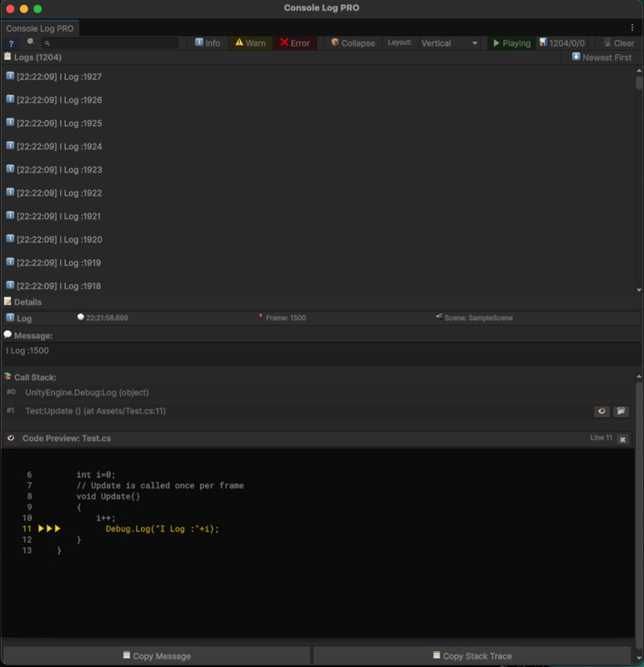Viewport: 644px width, 667px height.
Task: Toggle eye code preview for Test:Update
Action: pos(601,411)
